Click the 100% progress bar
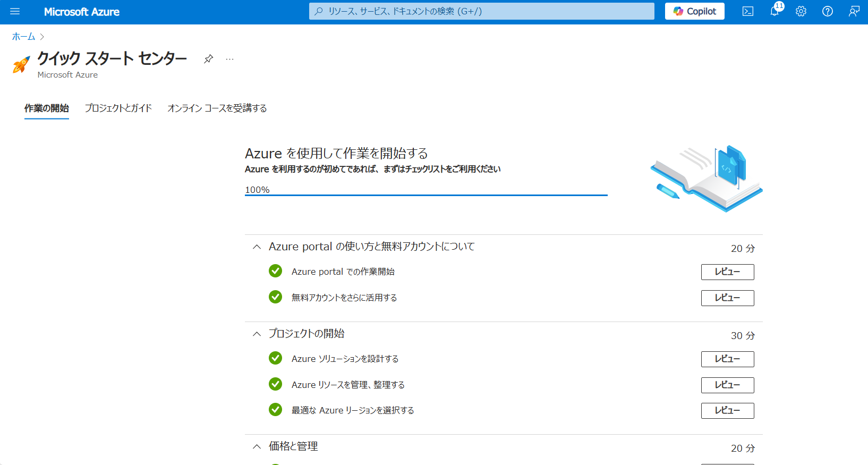868x465 pixels. tap(426, 195)
